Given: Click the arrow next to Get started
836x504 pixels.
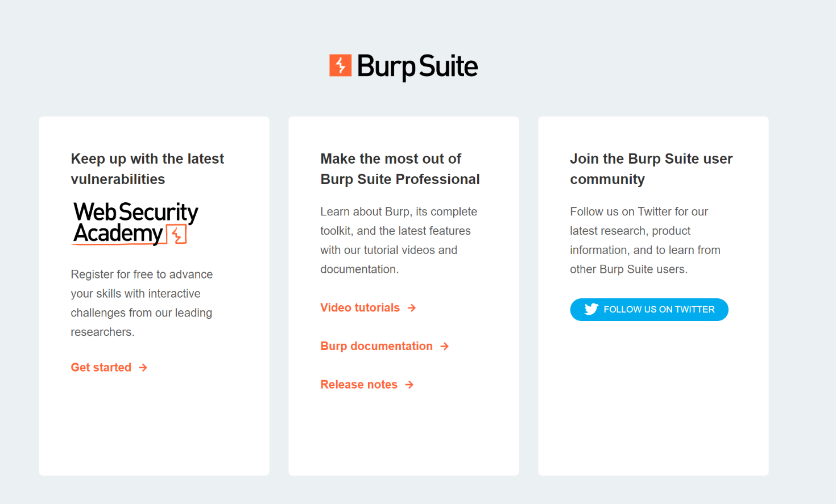Looking at the screenshot, I should pos(143,368).
